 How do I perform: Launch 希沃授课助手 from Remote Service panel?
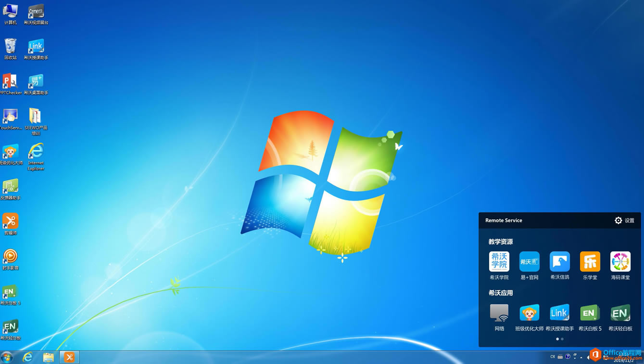tap(560, 317)
